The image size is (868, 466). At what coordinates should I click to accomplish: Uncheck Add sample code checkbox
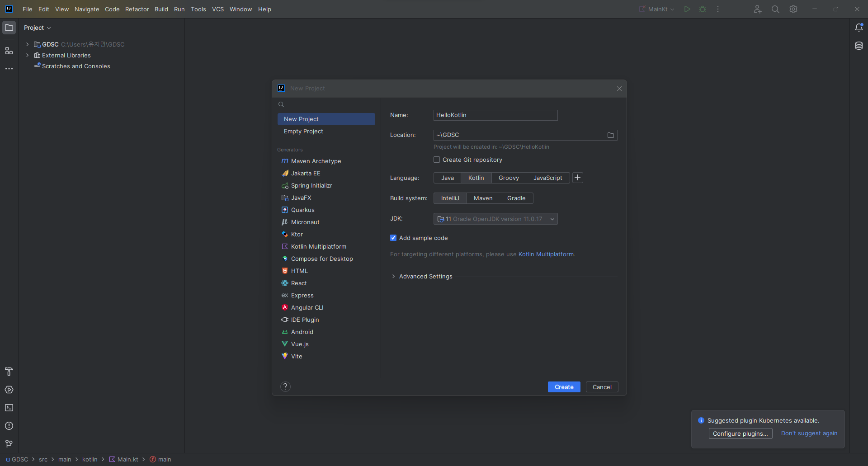[393, 238]
